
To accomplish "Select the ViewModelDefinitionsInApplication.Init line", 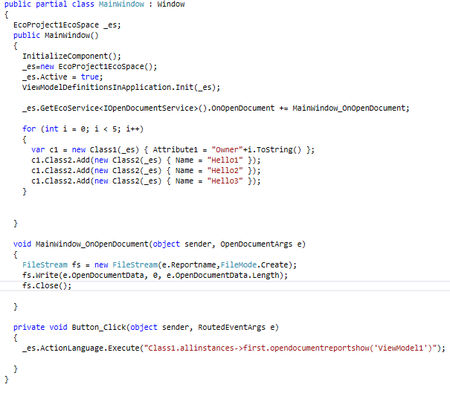I will (x=121, y=87).
